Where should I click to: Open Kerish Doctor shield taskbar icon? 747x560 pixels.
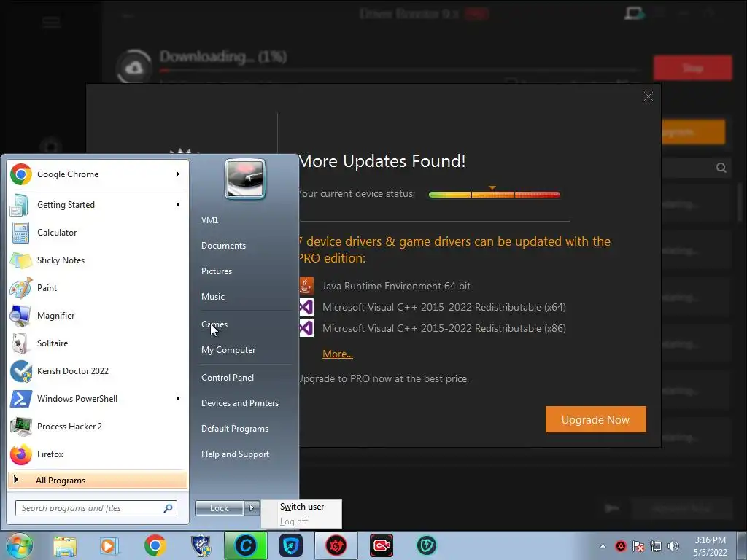201,545
